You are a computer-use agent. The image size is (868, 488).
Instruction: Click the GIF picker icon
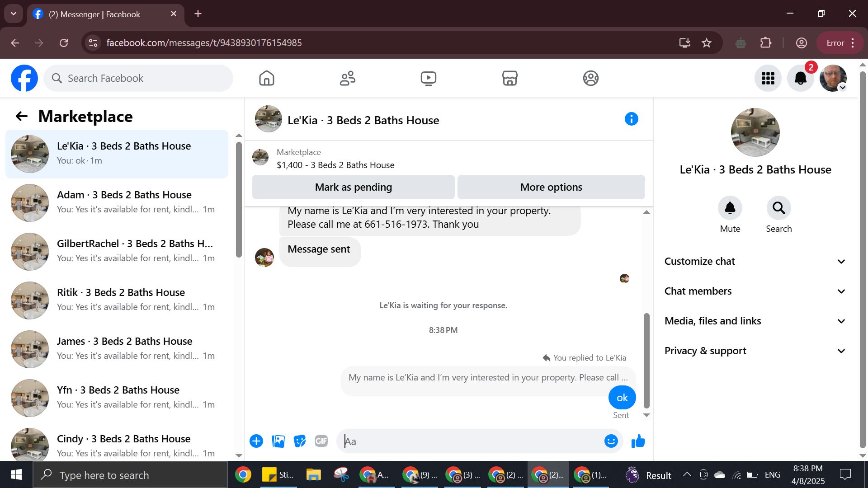pos(321,441)
